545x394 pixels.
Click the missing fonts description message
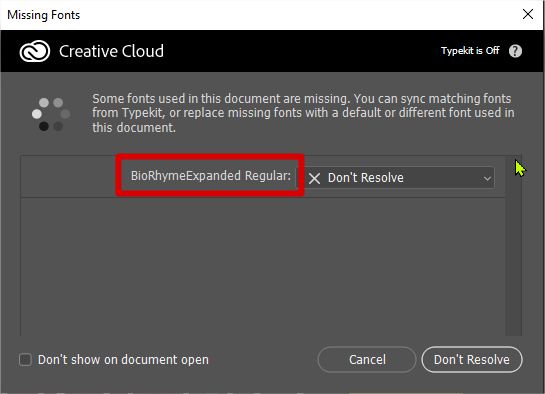coord(303,113)
